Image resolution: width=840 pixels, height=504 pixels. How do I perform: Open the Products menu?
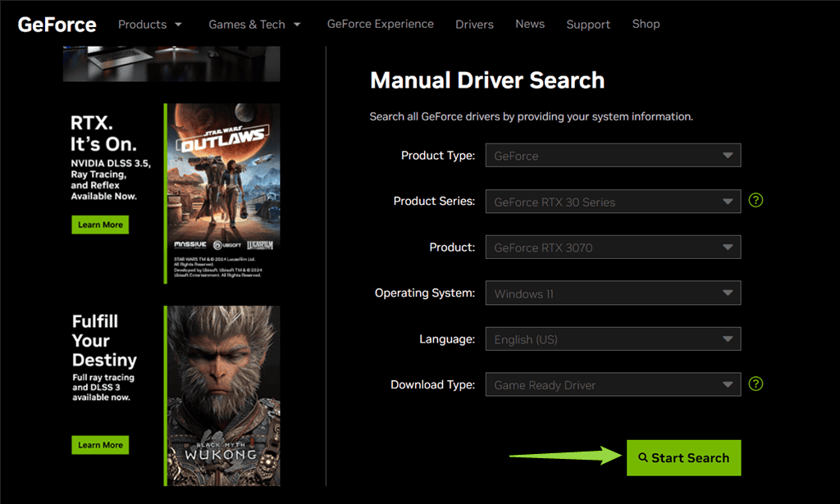150,25
